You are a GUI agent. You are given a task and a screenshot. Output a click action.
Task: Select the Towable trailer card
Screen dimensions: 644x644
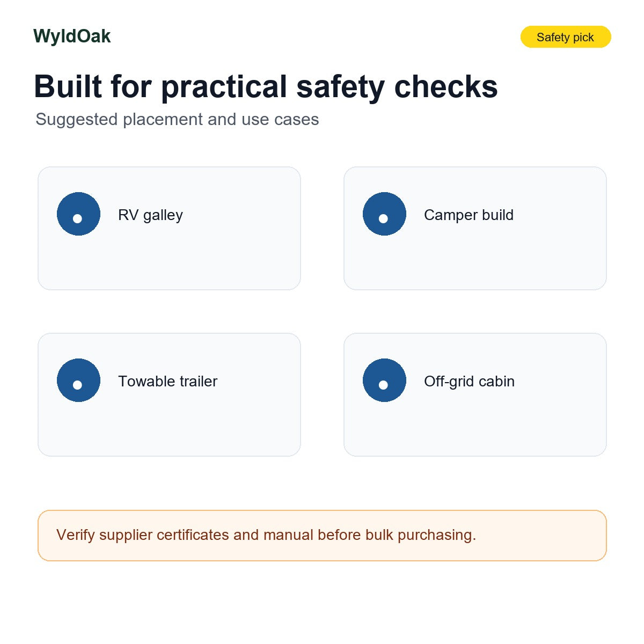tap(169, 394)
